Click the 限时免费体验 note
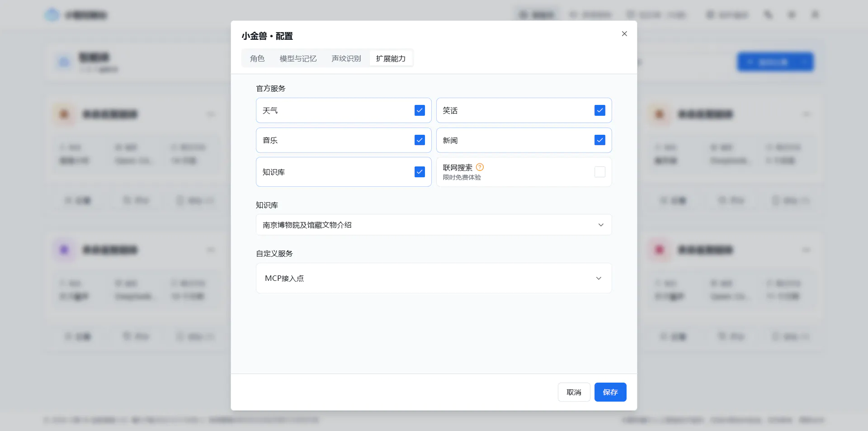868x431 pixels. pos(462,177)
